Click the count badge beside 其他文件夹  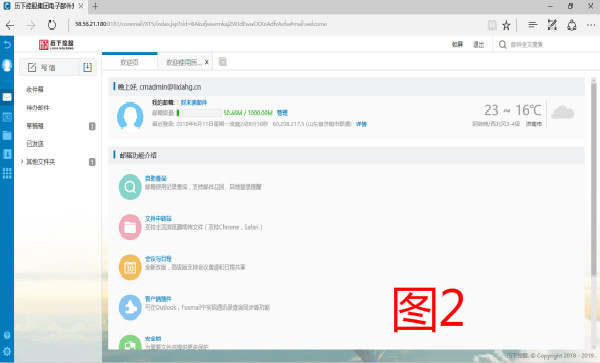point(92,162)
